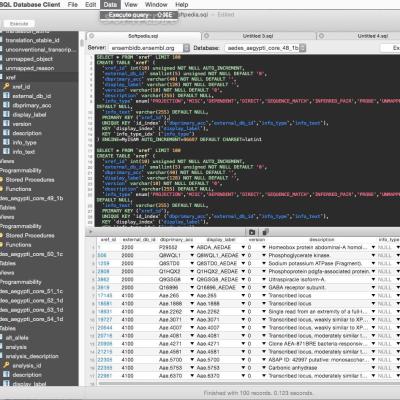400x400 pixels.
Task: Choose Execute query menu entry
Action: (139, 15)
